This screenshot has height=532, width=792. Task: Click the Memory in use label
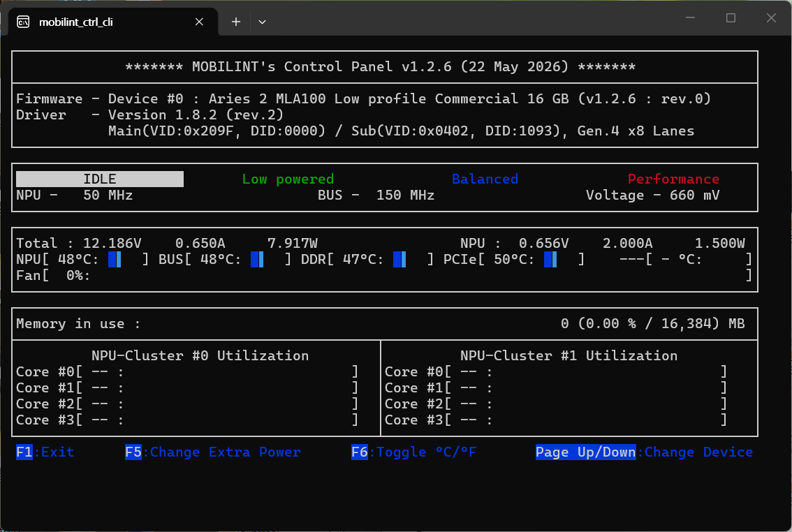(x=78, y=323)
